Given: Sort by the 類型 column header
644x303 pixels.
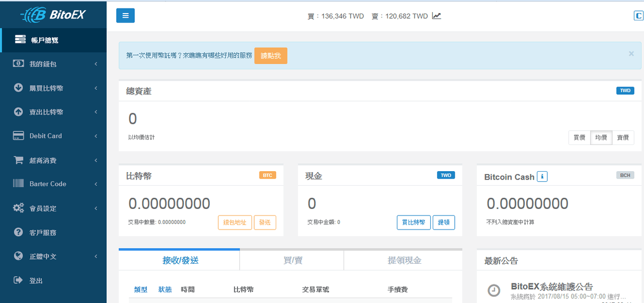Looking at the screenshot, I should [x=140, y=289].
